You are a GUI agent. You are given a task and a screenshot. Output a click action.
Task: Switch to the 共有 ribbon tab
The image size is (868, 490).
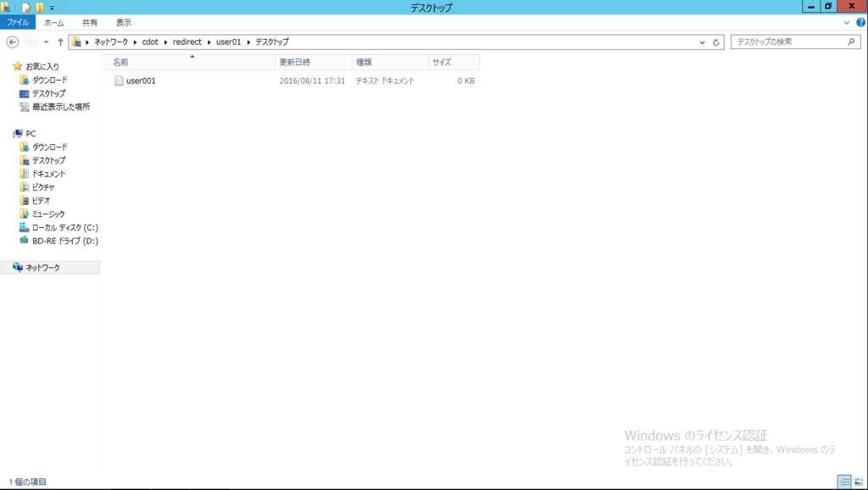click(x=90, y=23)
